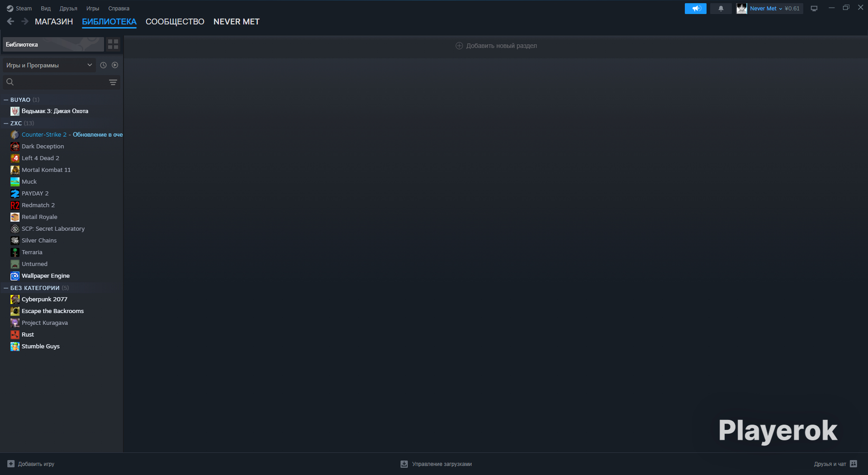Switch to the МАГАЗИН tab

coord(54,21)
